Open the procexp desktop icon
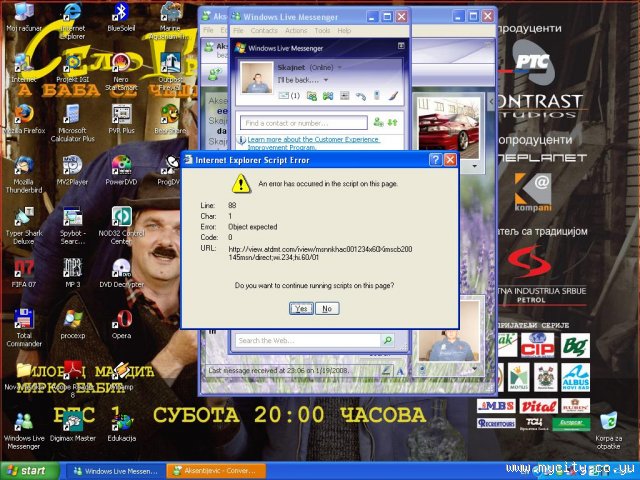The image size is (640, 480). [x=73, y=324]
